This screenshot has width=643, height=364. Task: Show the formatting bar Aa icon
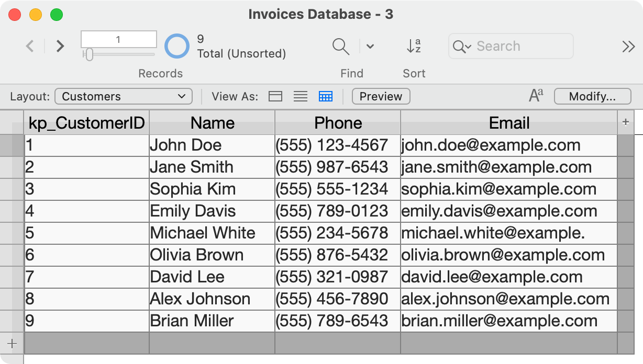(536, 96)
